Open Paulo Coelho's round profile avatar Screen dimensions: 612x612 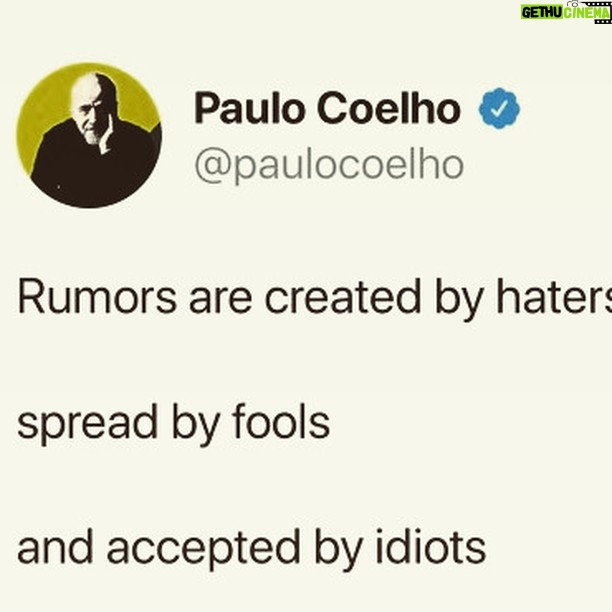coord(89,135)
